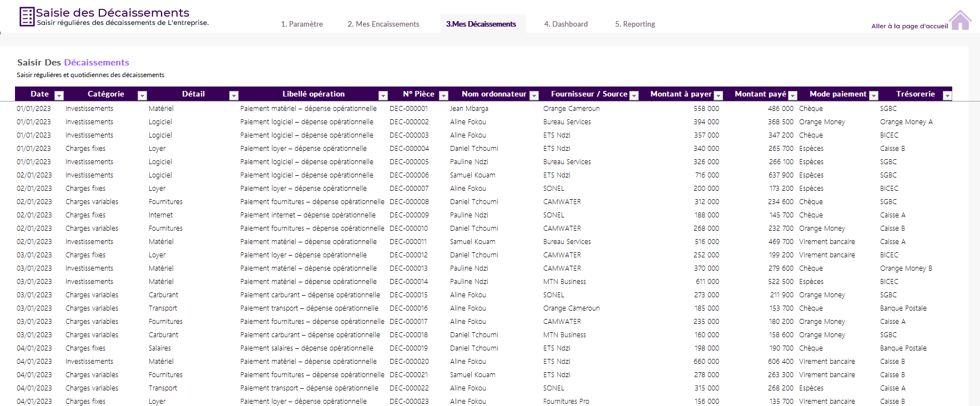
Task: Click piece number DEC-000004
Action: [x=409, y=149]
